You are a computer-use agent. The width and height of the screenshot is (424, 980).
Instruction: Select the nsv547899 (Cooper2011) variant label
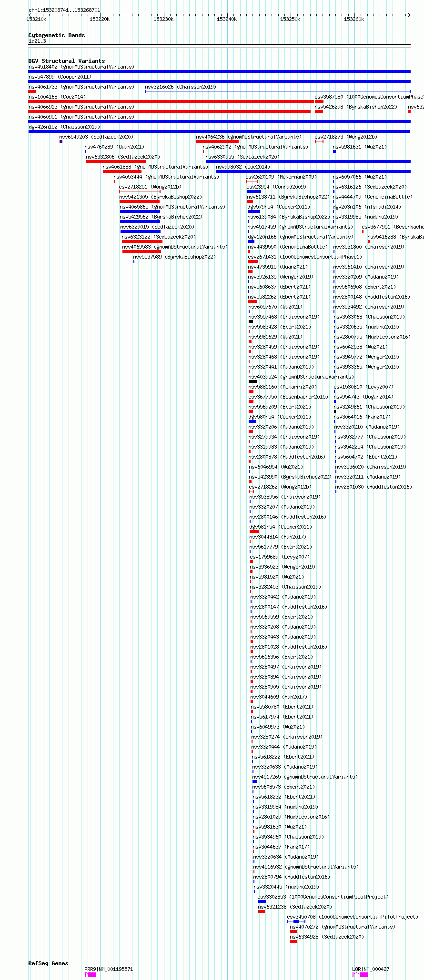60,77
